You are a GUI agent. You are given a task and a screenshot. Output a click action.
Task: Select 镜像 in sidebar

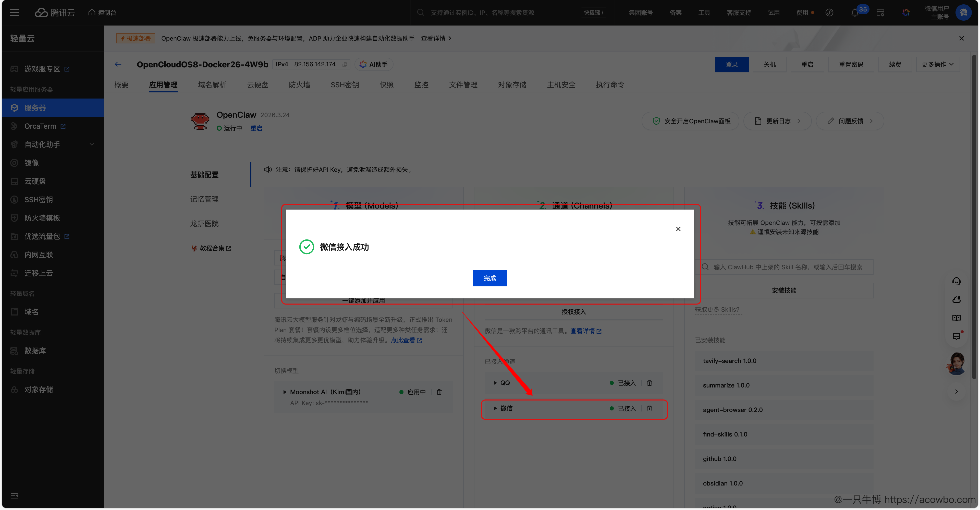tap(31, 163)
